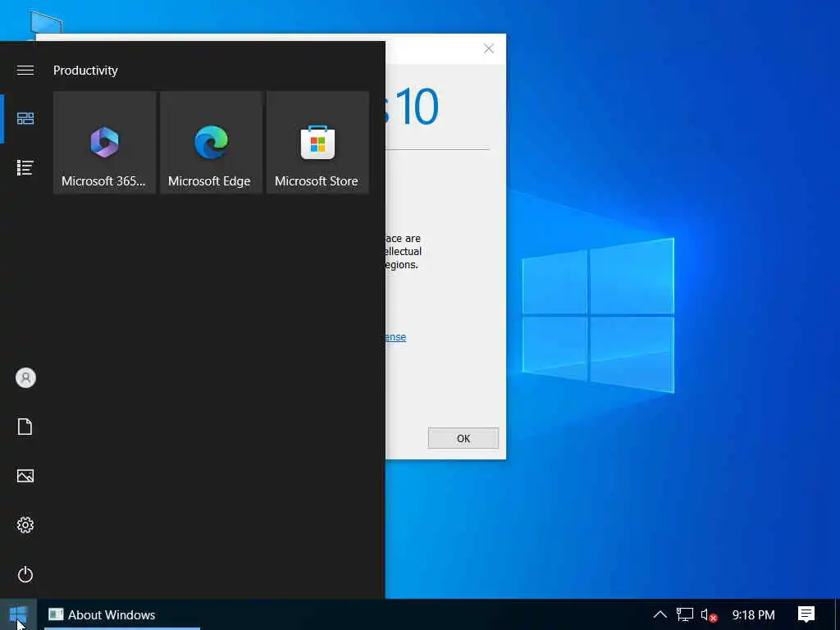The height and width of the screenshot is (630, 840).
Task: Open the Documents folder icon
Action: pyautogui.click(x=25, y=427)
